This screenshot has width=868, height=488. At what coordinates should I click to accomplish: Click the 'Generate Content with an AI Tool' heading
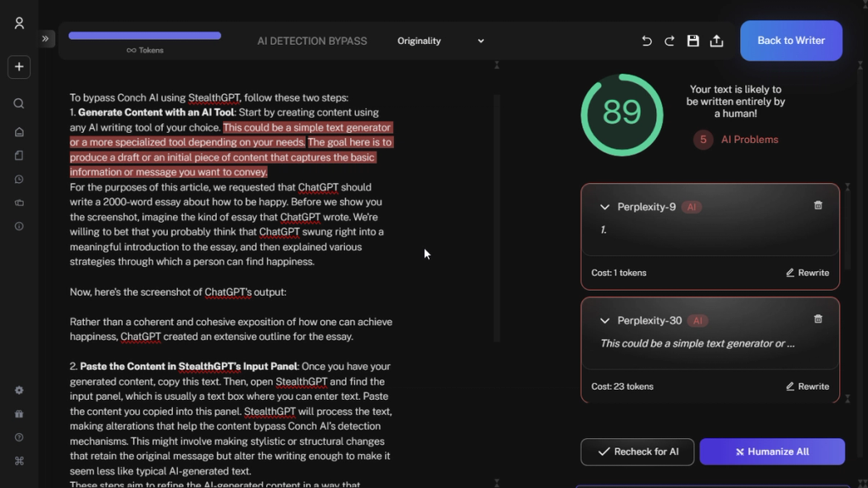pyautogui.click(x=156, y=113)
